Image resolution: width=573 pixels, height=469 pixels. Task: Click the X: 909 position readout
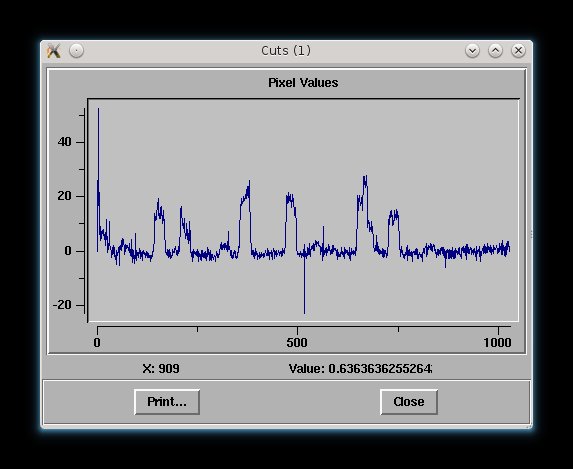click(161, 368)
